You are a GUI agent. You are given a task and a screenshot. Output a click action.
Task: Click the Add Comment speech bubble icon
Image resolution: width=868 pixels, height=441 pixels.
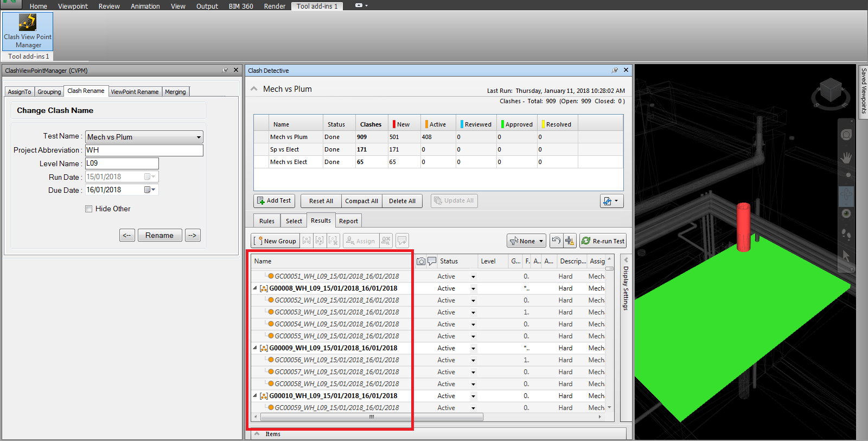click(x=402, y=241)
